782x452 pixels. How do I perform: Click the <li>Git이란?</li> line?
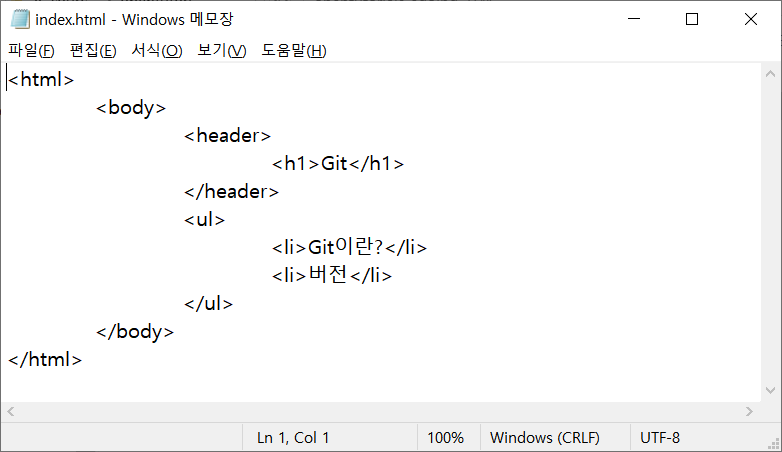(x=349, y=247)
